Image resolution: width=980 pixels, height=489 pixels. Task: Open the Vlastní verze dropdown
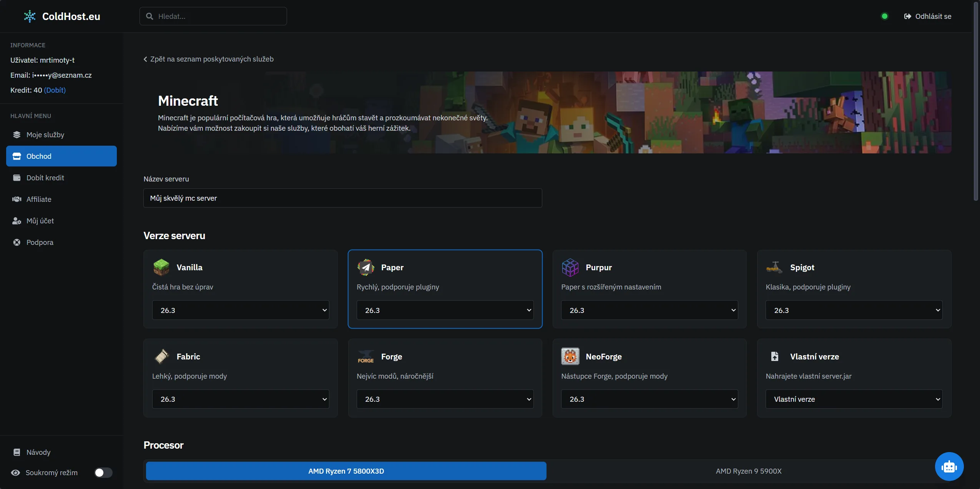pos(854,399)
